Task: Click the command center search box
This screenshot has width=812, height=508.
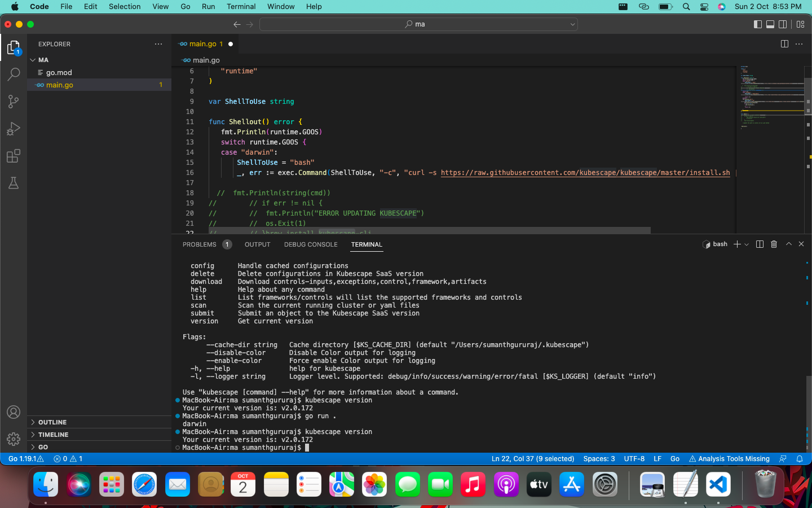Action: pyautogui.click(x=418, y=24)
